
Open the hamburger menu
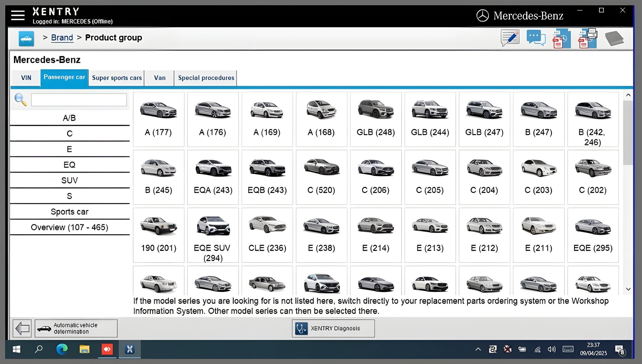click(x=18, y=14)
